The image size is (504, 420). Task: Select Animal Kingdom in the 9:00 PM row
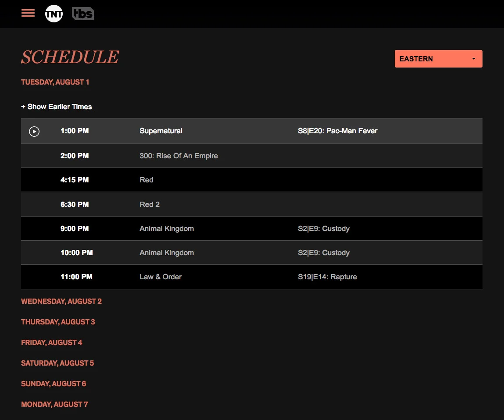coord(167,228)
